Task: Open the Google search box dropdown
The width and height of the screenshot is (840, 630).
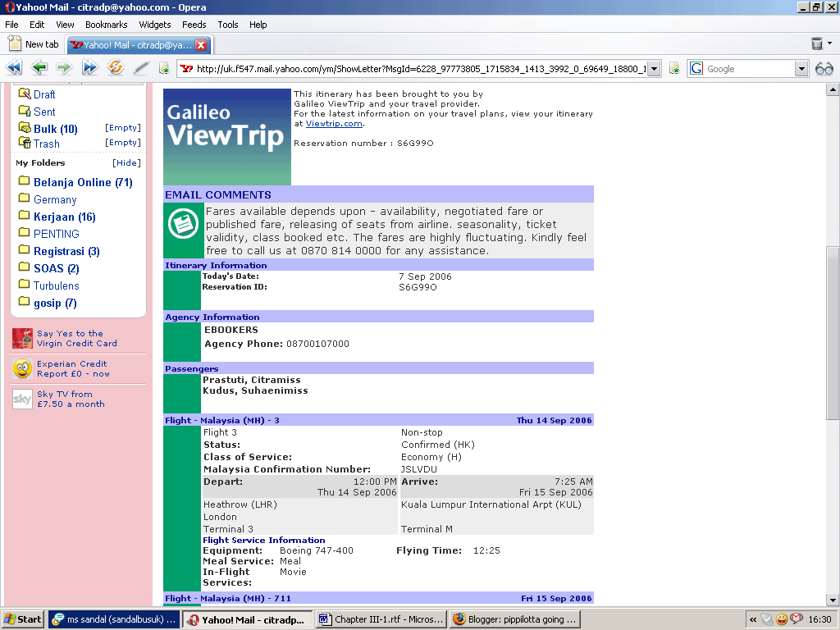Action: tap(801, 69)
